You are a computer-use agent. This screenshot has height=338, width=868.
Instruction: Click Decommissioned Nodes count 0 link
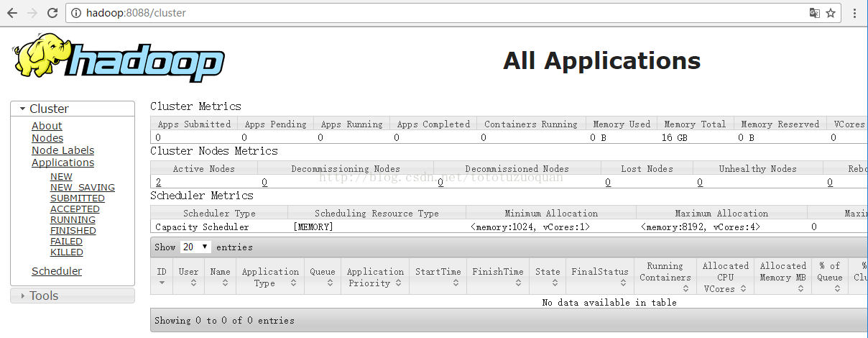[x=440, y=182]
